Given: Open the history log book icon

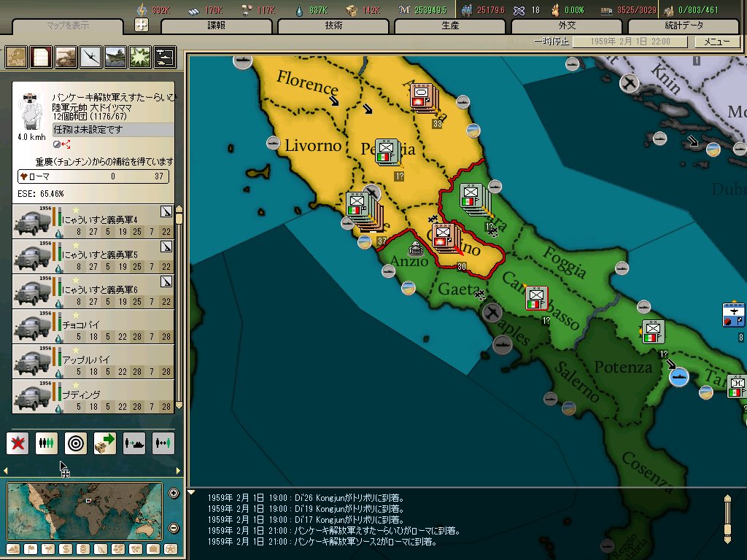Looking at the screenshot, I should click(41, 57).
